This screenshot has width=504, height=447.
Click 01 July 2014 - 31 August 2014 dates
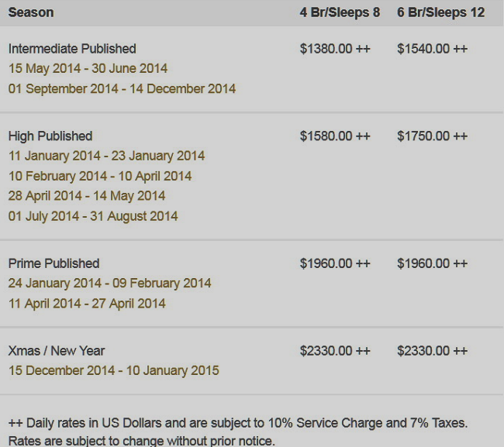[x=93, y=216]
